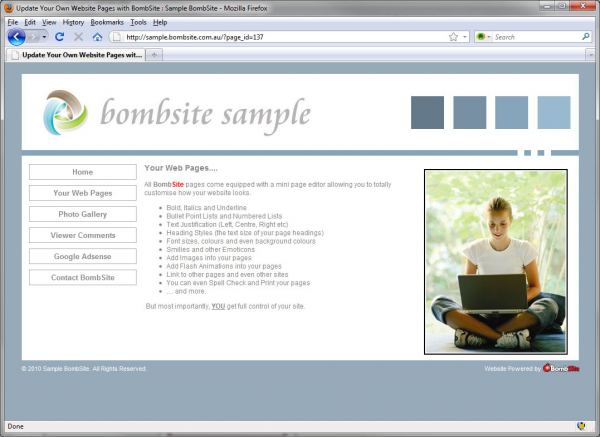Open the address bar history dropdown
This screenshot has width=600, height=437.
(x=465, y=37)
